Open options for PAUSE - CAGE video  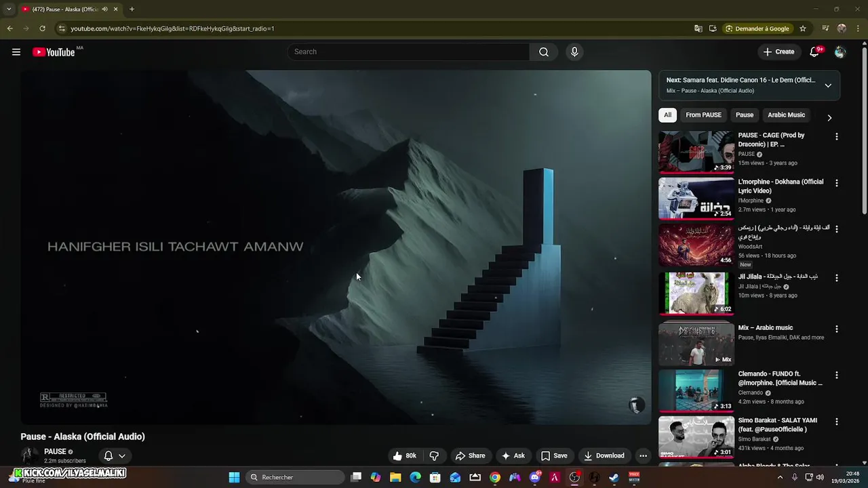tap(836, 136)
